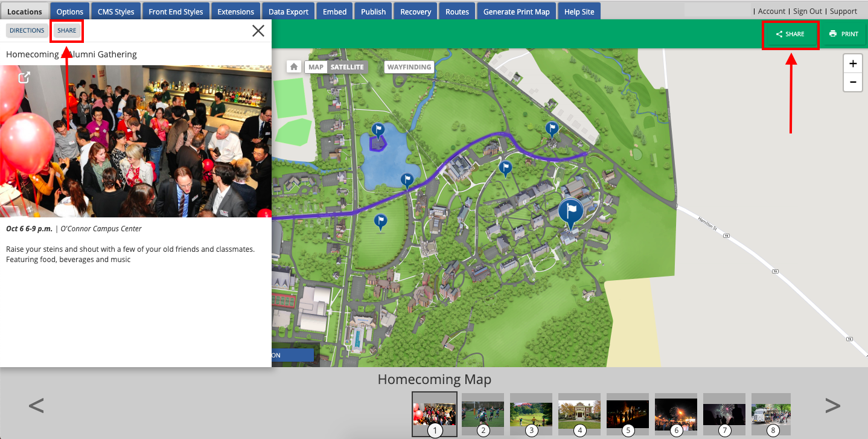
Task: Get DIRECTIONS for the Alumni Gathering
Action: (x=27, y=30)
